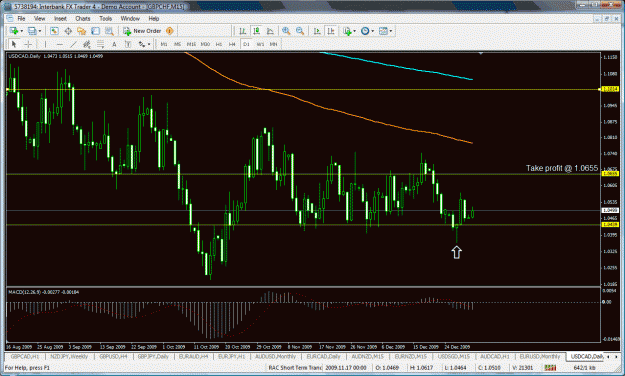The width and height of the screenshot is (625, 376).
Task: Select the Crosshair tool
Action: tap(28, 44)
